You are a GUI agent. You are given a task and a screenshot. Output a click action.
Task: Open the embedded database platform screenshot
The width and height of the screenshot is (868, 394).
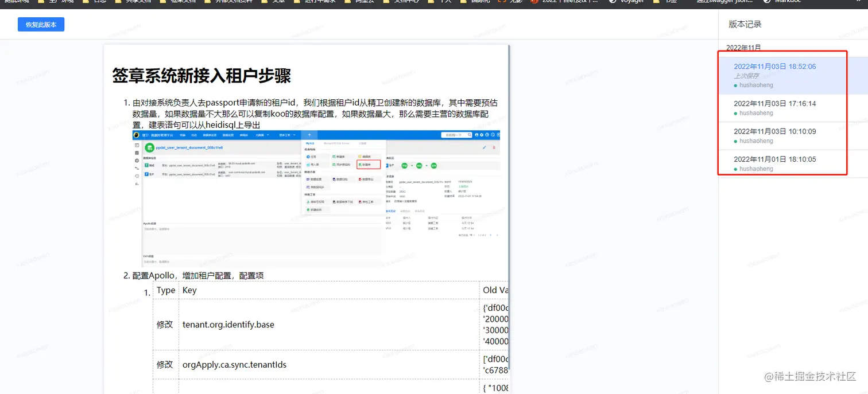click(316, 197)
